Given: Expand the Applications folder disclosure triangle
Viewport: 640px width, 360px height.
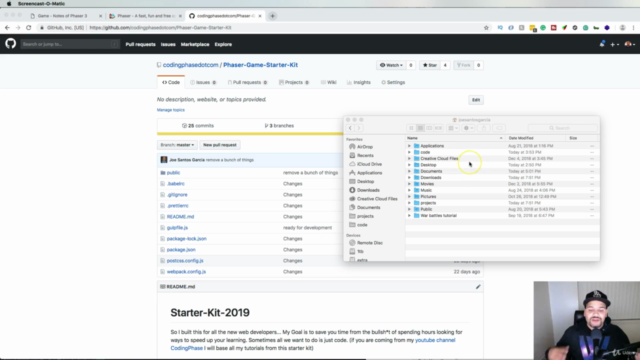Looking at the screenshot, I should pyautogui.click(x=409, y=146).
